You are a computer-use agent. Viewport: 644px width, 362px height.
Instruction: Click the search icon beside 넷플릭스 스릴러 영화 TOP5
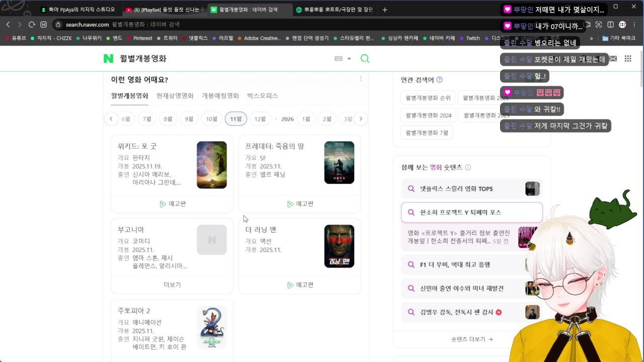point(411,189)
